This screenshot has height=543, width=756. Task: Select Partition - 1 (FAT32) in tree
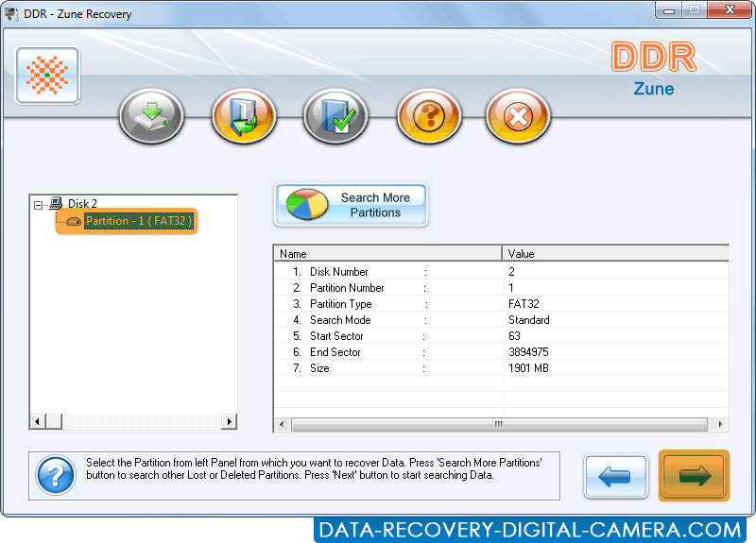[x=139, y=221]
